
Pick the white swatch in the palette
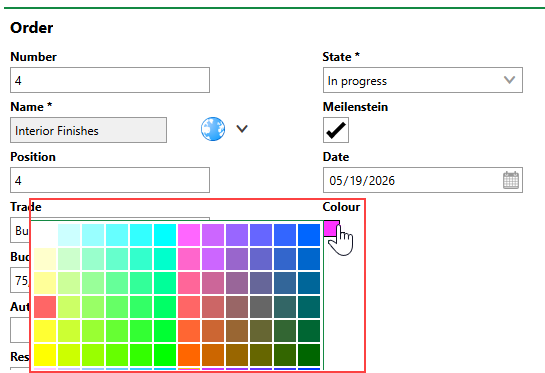[x=45, y=235]
